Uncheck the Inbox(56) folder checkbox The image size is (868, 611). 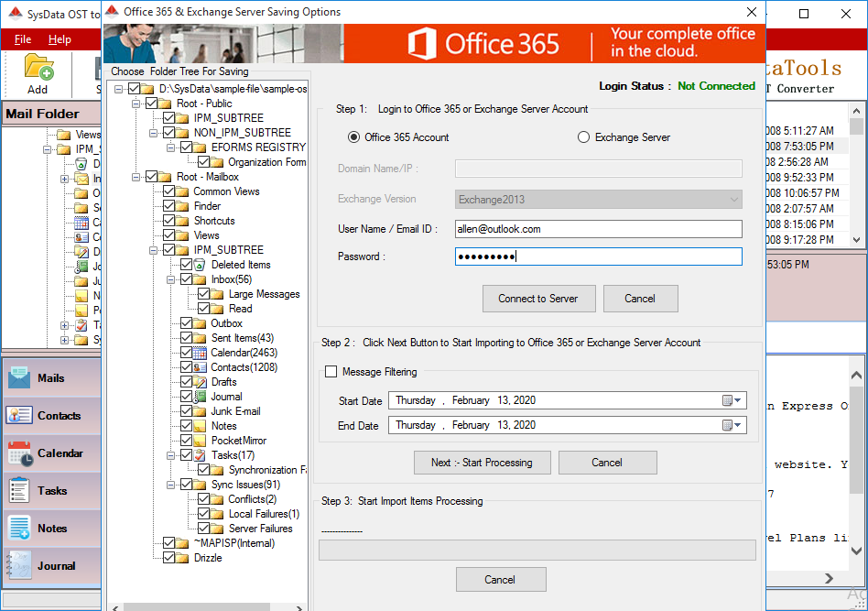186,279
